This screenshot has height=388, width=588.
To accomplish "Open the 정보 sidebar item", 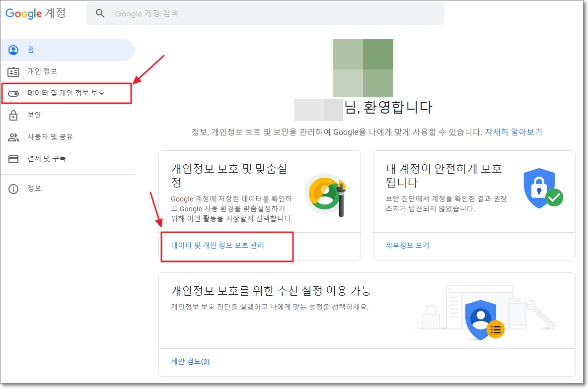I will pos(68,189).
